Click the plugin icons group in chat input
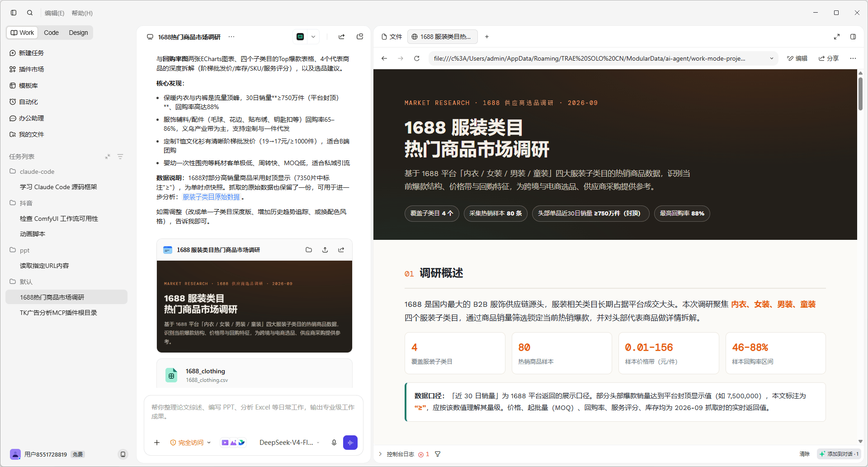This screenshot has height=467, width=868. point(233,443)
